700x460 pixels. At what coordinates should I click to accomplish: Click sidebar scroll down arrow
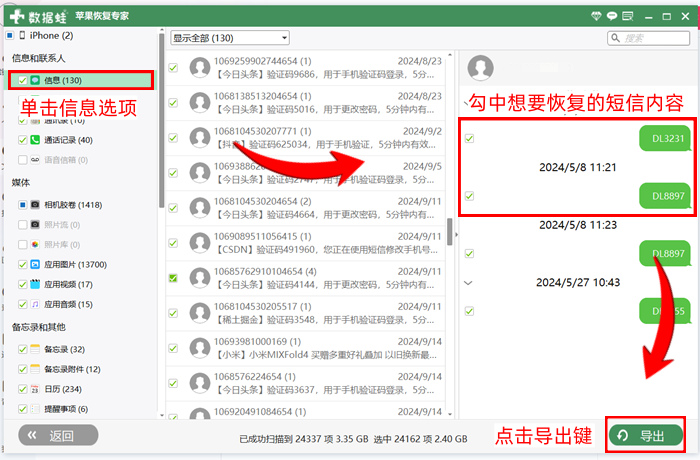click(x=162, y=415)
